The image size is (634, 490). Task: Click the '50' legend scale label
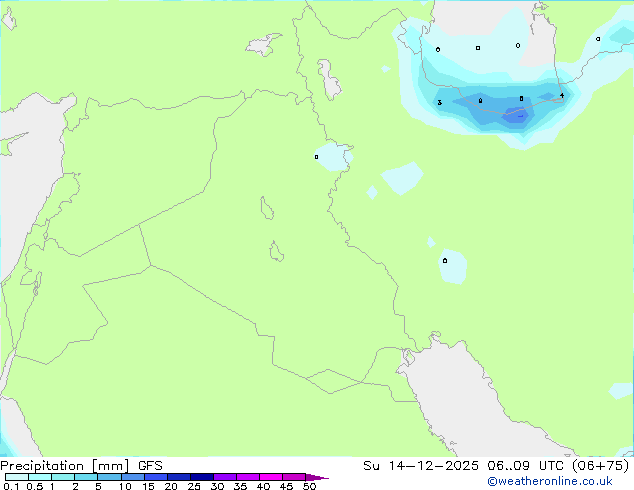(x=310, y=486)
